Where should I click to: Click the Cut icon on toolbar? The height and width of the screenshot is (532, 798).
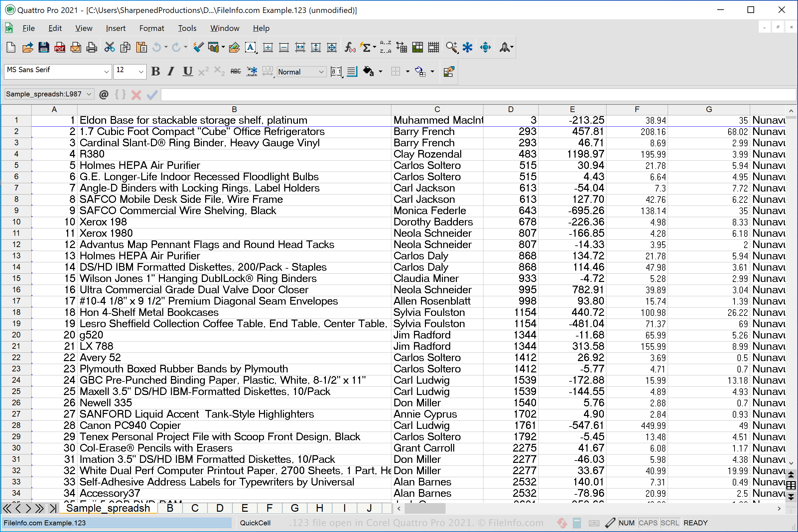[109, 48]
